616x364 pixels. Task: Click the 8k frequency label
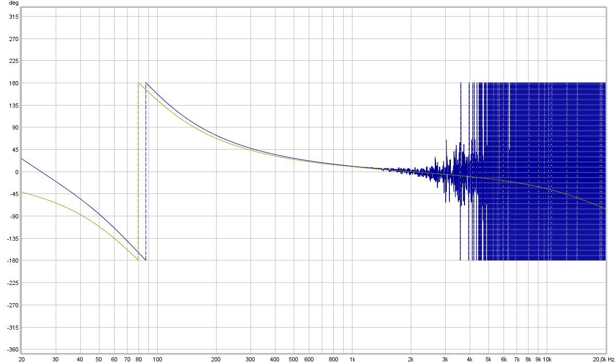tap(529, 359)
